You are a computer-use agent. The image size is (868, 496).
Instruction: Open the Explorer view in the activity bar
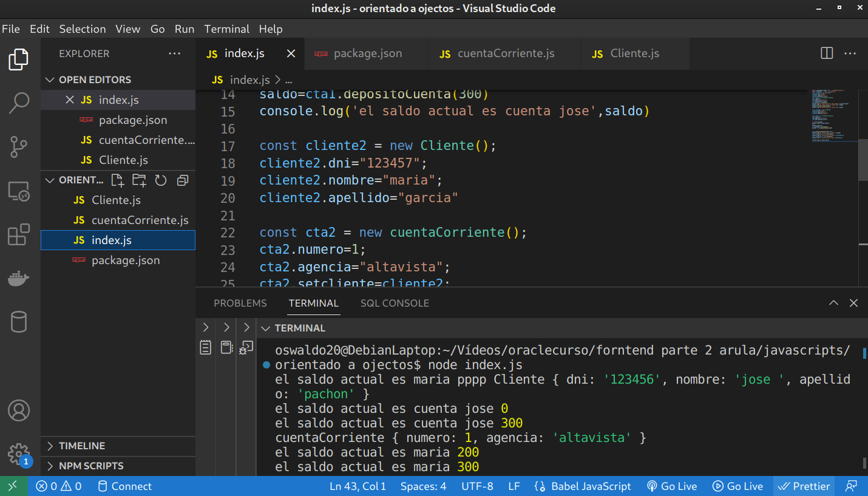tap(19, 59)
